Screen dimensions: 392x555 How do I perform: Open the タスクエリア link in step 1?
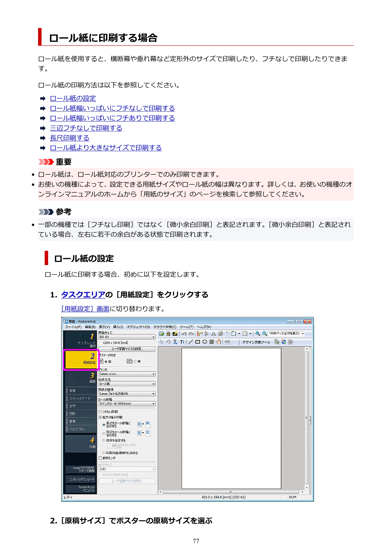[83, 295]
